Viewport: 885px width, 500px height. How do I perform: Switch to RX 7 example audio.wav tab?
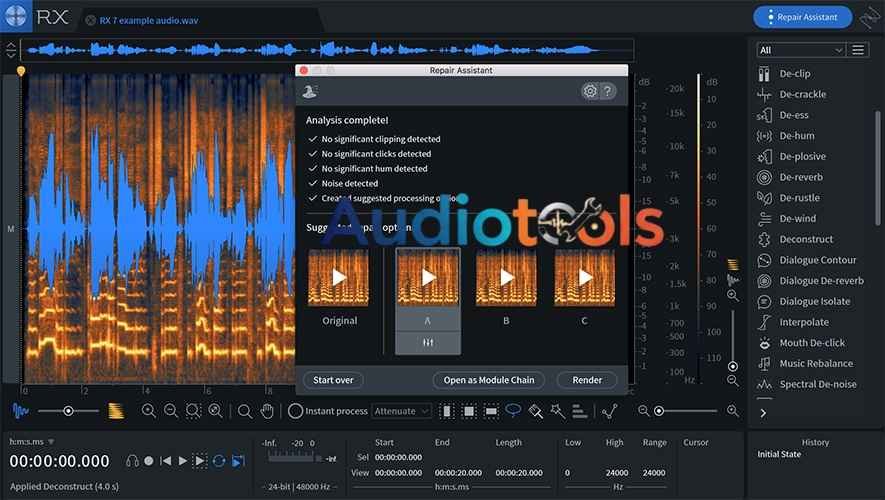pos(149,20)
